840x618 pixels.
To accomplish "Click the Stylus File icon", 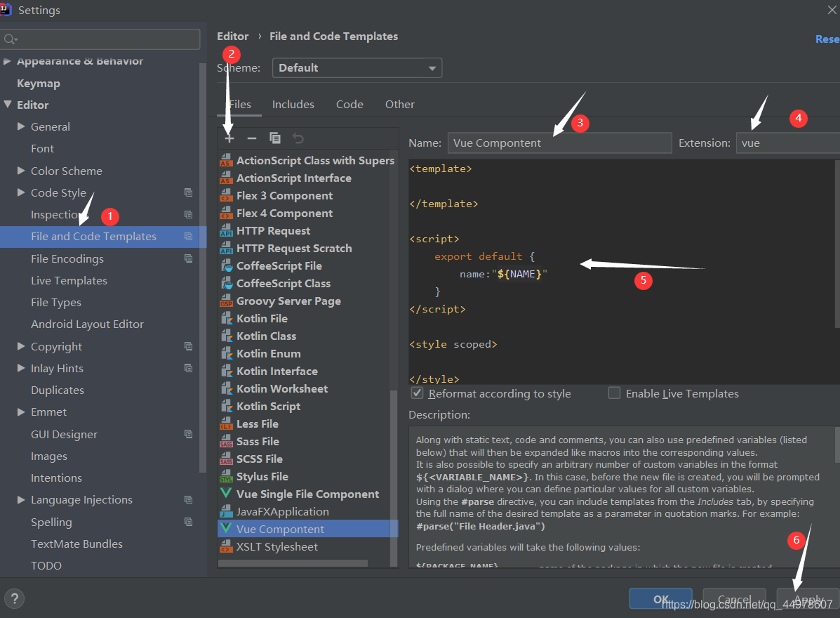I will click(x=226, y=477).
